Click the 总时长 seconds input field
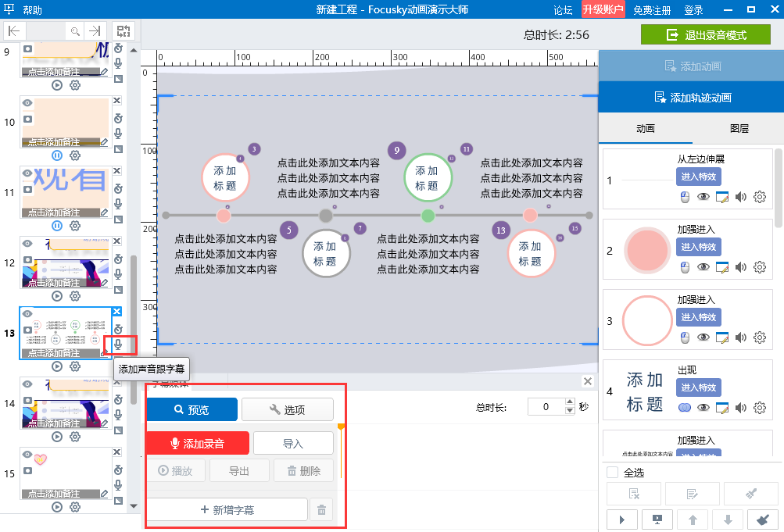Screen dimensions: 784x532 (546, 407)
